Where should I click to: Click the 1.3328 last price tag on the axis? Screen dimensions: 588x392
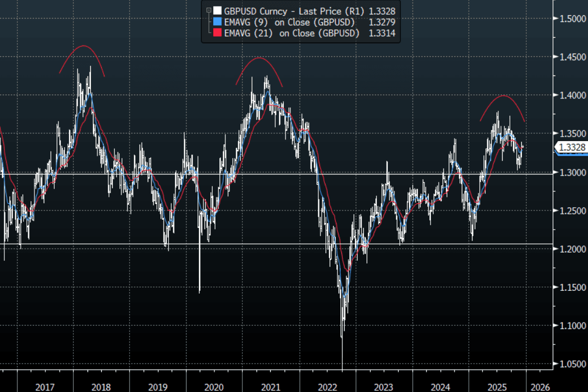coord(572,147)
